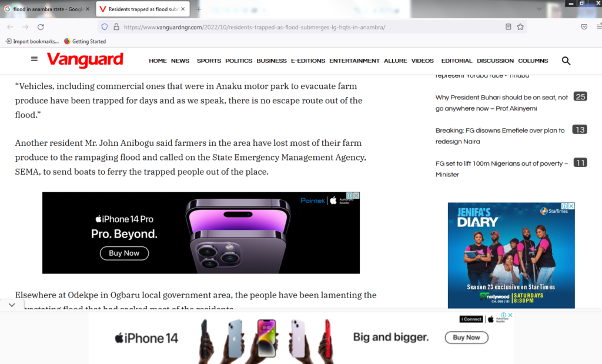Open the Jenifa's Diary ad image
The width and height of the screenshot is (602, 364).
pyautogui.click(x=511, y=255)
